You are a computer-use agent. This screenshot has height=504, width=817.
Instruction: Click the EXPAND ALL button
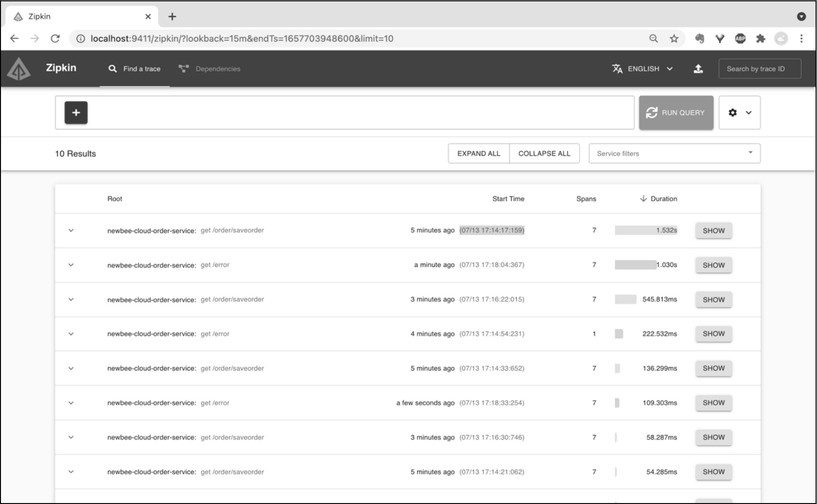(x=479, y=154)
